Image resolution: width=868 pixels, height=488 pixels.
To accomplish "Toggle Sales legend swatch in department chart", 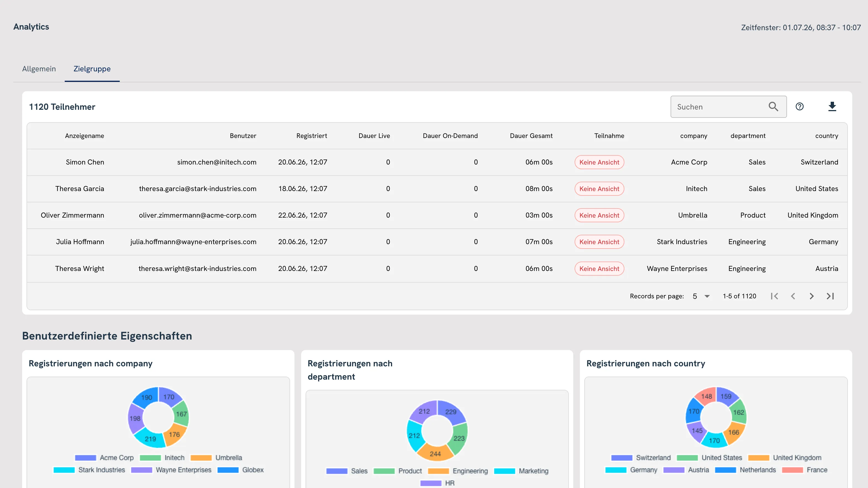I will (337, 471).
